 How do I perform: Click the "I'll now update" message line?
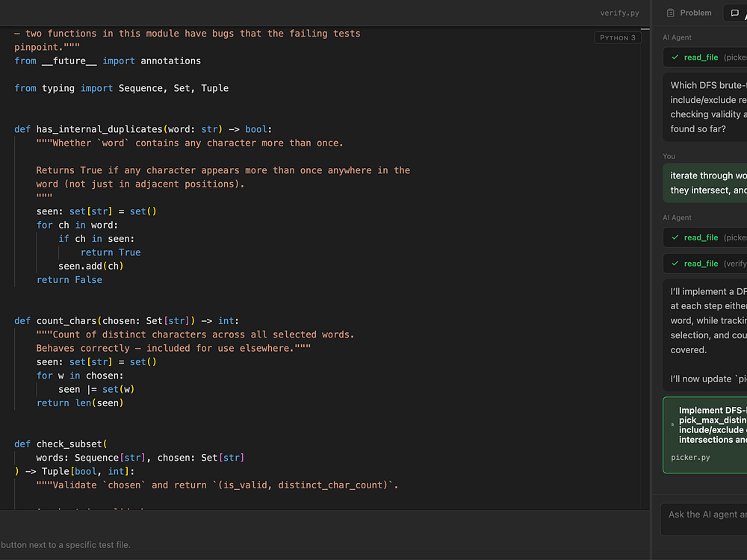click(x=708, y=379)
